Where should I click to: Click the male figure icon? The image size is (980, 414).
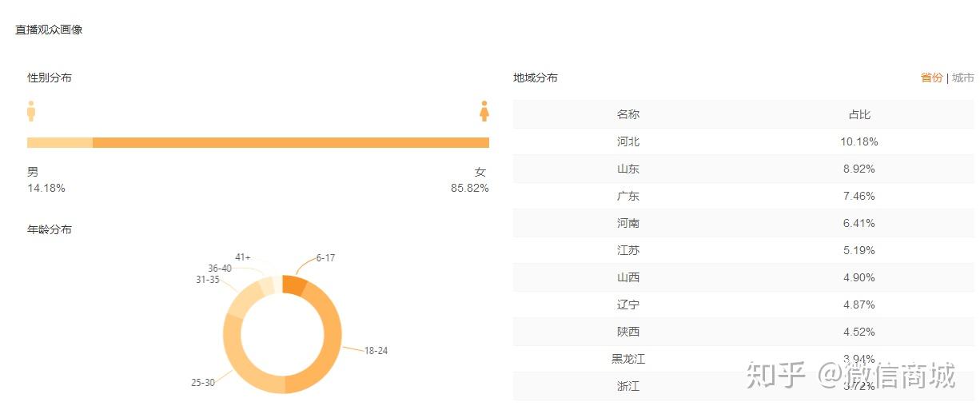pos(31,111)
